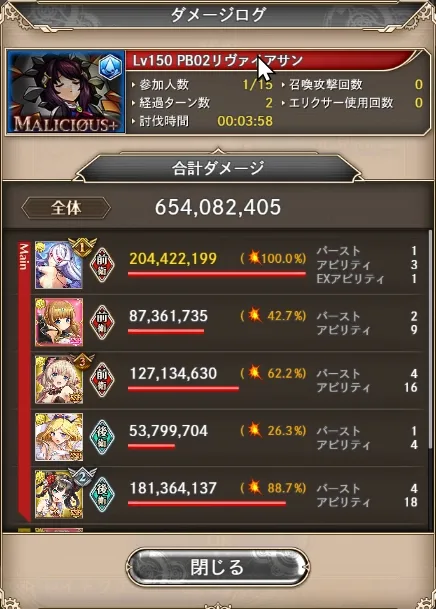
Task: Click the rank 3 character portrait
Action: 59,379
